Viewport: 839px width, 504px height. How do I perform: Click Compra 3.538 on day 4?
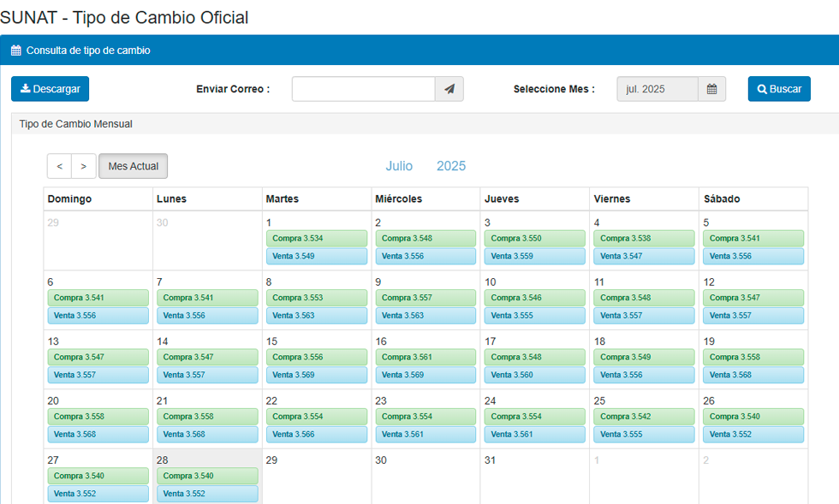(644, 238)
